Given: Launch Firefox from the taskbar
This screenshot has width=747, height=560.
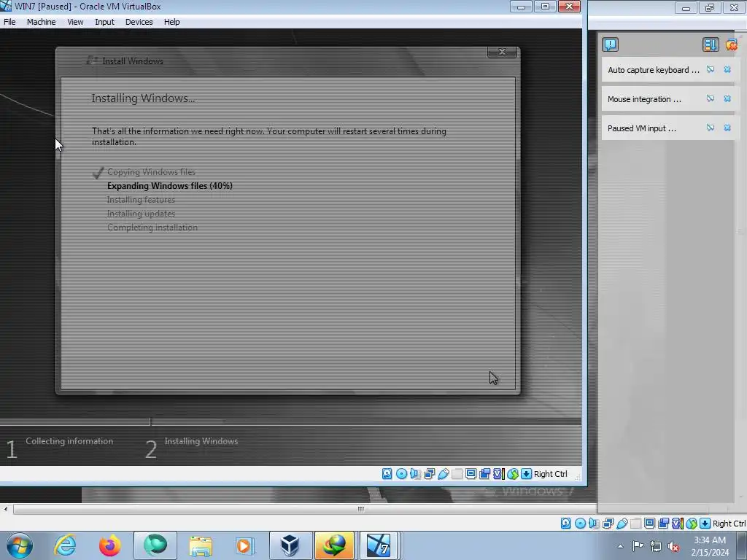Looking at the screenshot, I should point(109,545).
